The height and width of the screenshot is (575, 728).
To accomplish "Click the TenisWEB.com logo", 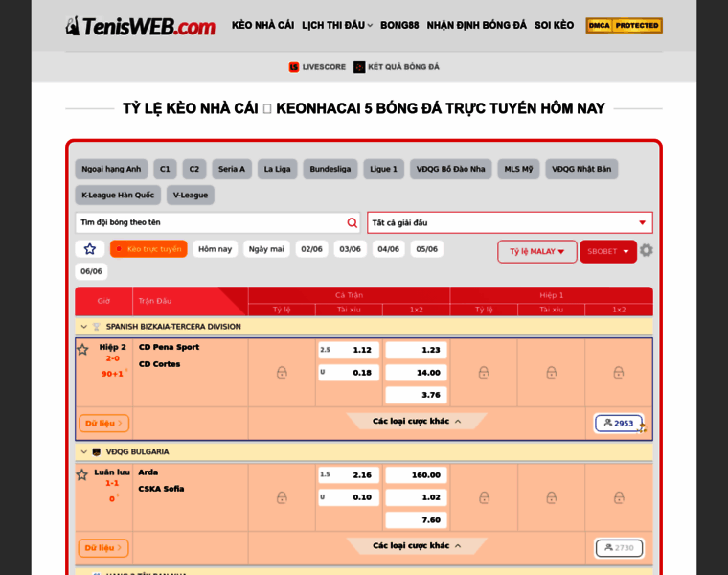I will (141, 26).
